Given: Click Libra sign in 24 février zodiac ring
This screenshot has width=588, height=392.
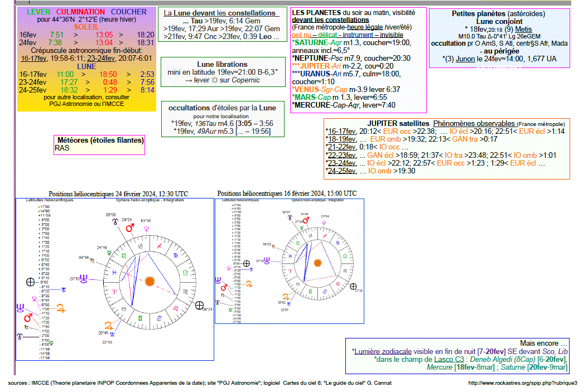Looking at the screenshot, I should click(x=185, y=273).
